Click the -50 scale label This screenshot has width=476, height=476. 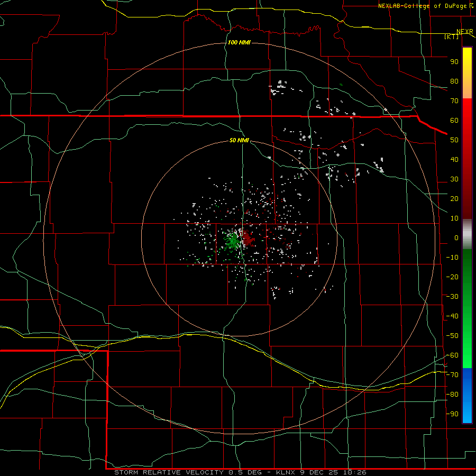pos(452,336)
